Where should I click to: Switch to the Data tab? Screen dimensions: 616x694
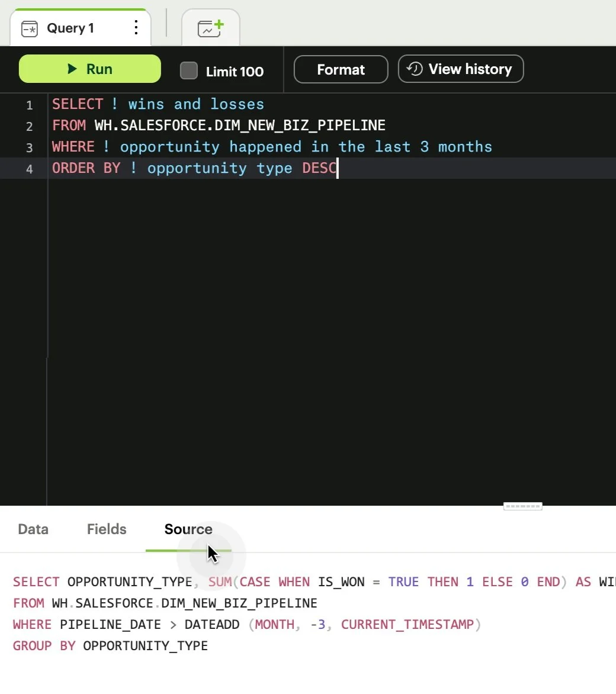tap(33, 529)
